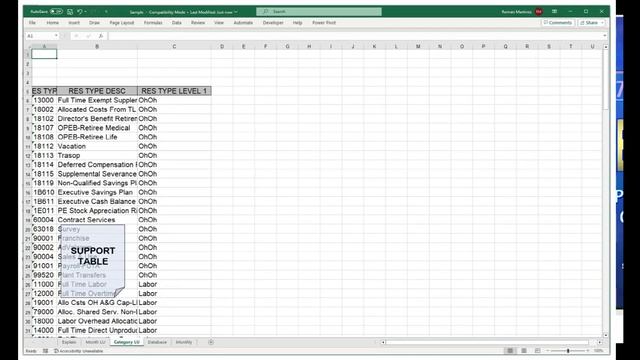Select column B header

pos(97,47)
